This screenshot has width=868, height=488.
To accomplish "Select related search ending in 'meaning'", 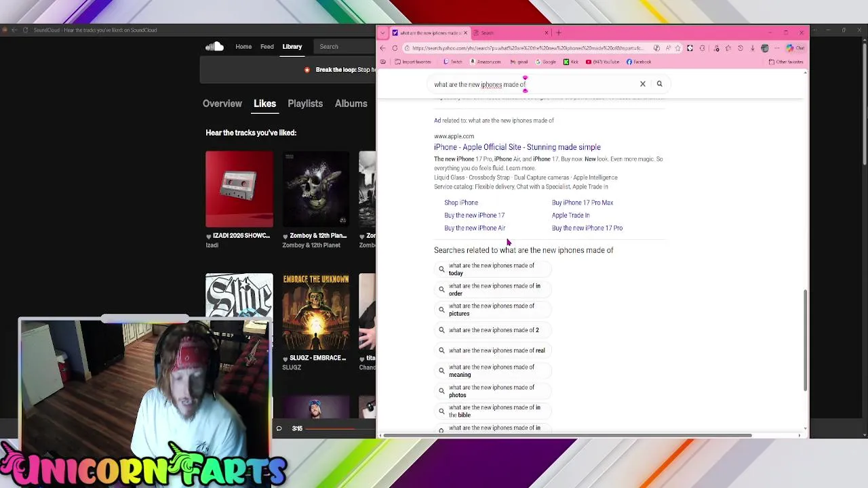I will [x=492, y=371].
